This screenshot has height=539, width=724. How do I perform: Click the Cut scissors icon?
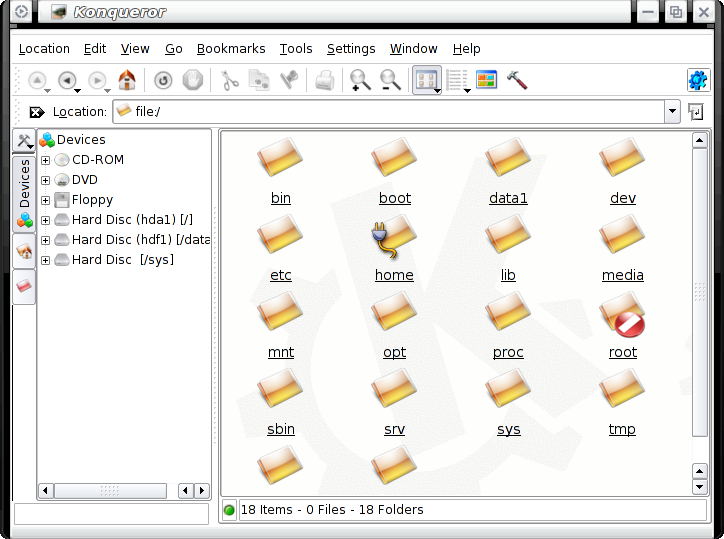229,80
